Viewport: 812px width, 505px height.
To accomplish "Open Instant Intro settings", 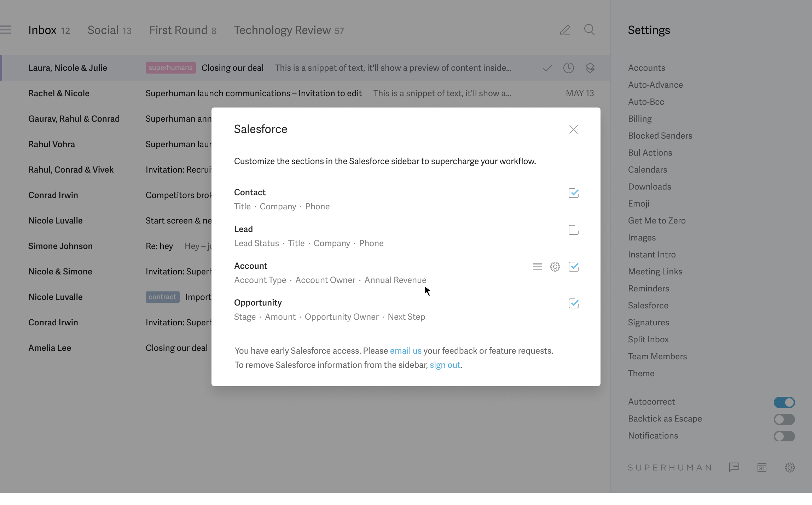I will 652,255.
